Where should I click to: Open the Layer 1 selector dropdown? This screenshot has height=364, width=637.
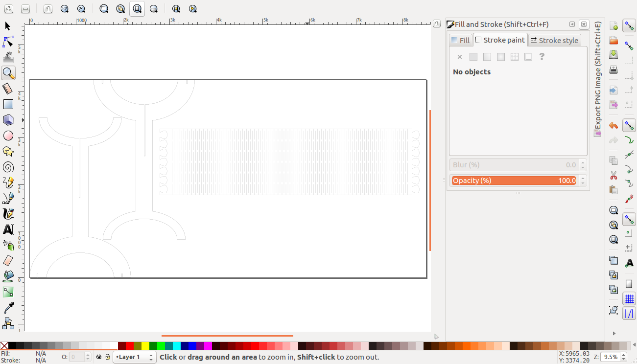click(134, 357)
